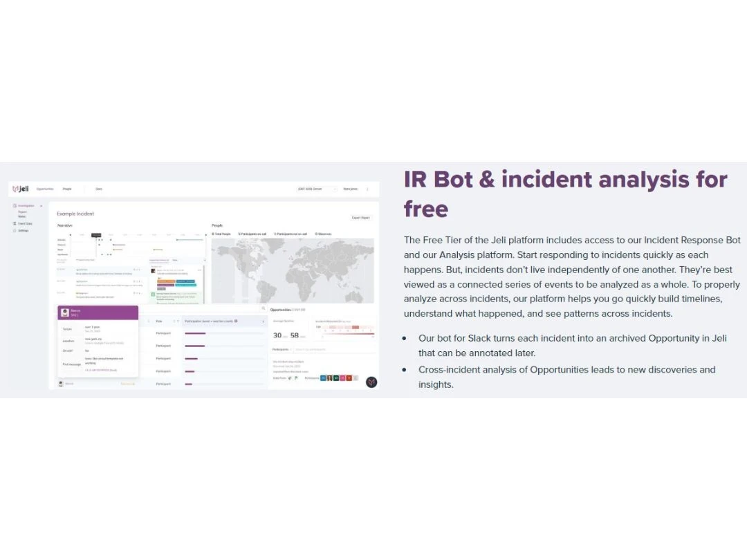Click the Settings sidebar icon
Screen dimensions: 747x560
click(15, 230)
